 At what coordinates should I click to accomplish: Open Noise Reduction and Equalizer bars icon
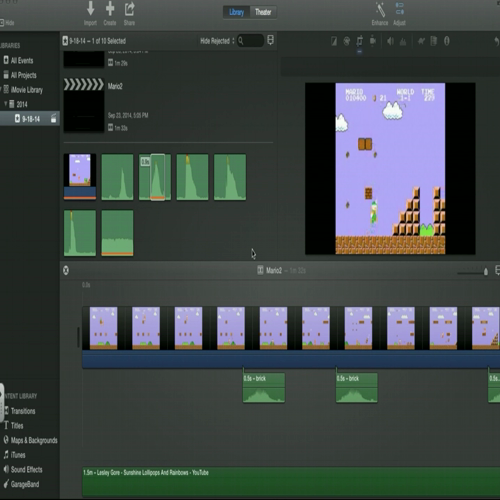point(403,41)
